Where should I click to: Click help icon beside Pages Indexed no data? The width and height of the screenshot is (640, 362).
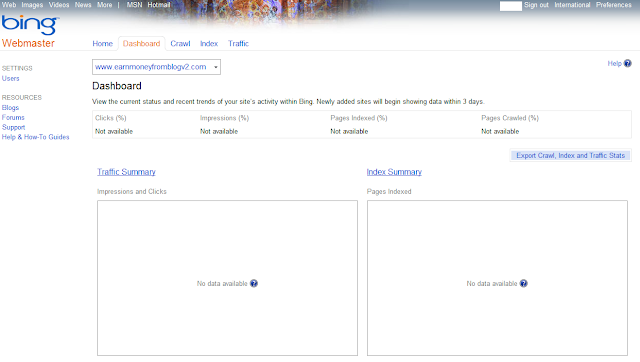click(524, 283)
